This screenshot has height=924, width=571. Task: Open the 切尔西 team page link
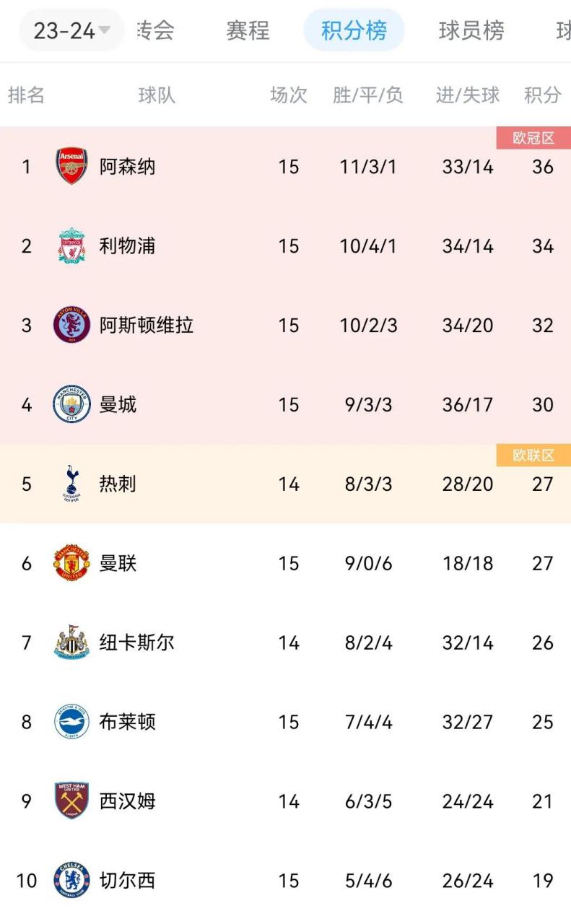point(125,881)
